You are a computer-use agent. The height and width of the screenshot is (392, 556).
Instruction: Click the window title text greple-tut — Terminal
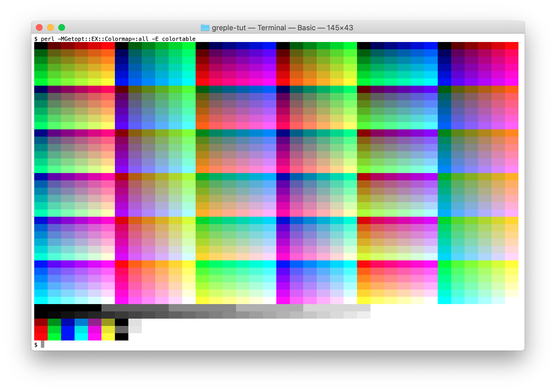point(249,28)
